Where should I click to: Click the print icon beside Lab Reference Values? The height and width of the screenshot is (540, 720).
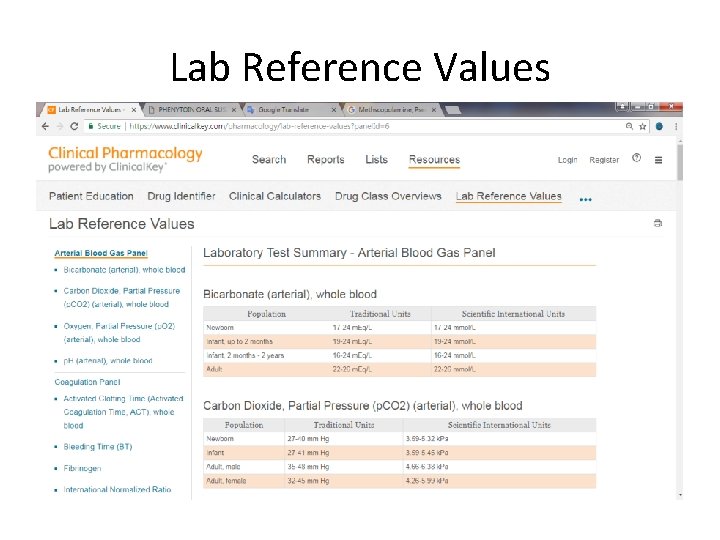pos(658,223)
